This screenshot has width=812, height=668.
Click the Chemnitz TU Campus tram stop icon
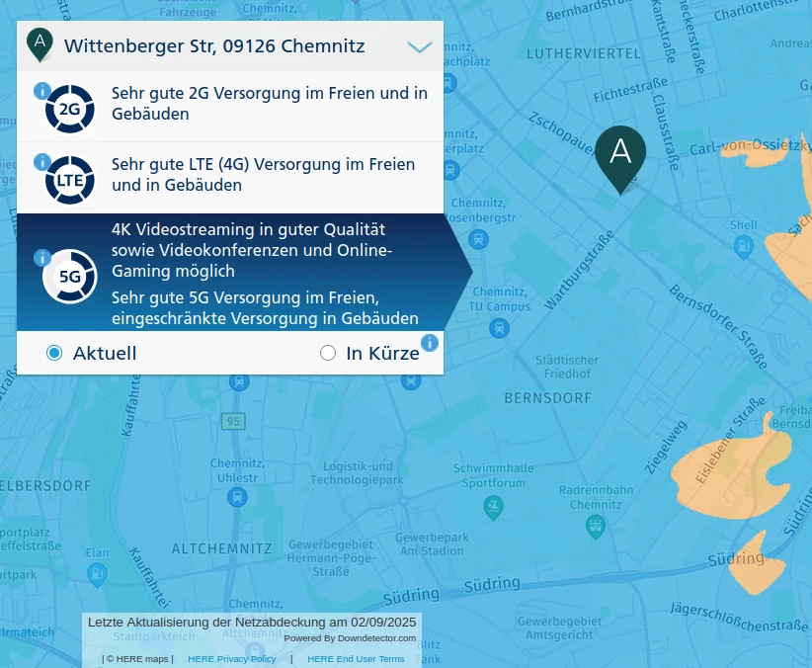click(x=499, y=328)
